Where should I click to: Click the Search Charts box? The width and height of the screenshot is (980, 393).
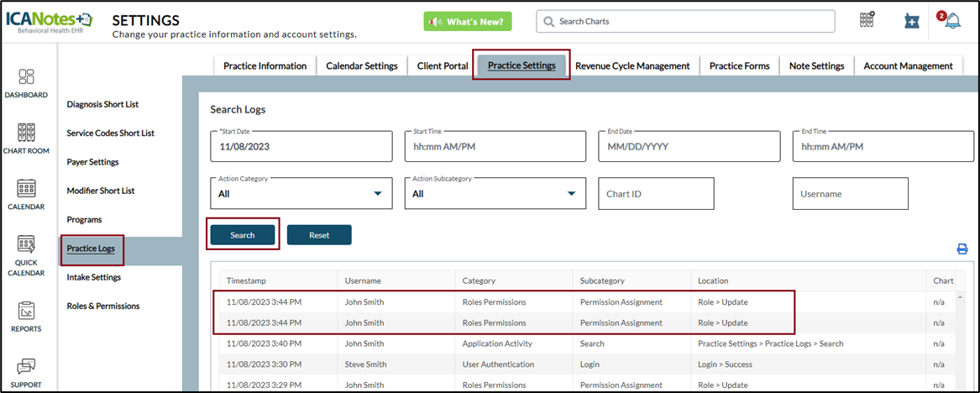pyautogui.click(x=685, y=21)
